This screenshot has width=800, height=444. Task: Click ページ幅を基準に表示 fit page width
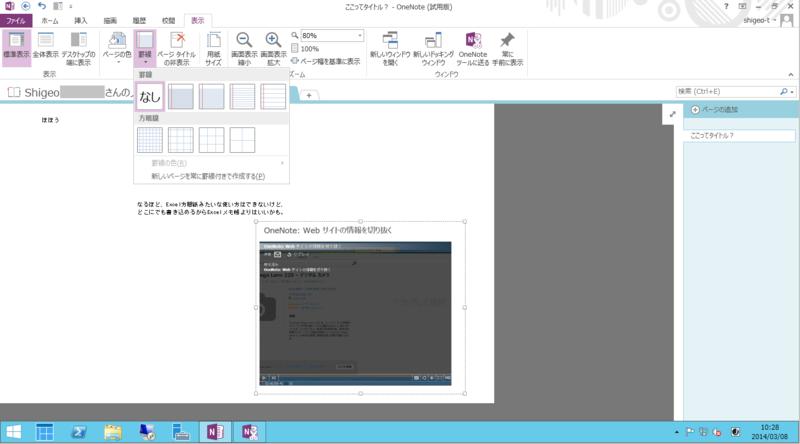pyautogui.click(x=326, y=61)
